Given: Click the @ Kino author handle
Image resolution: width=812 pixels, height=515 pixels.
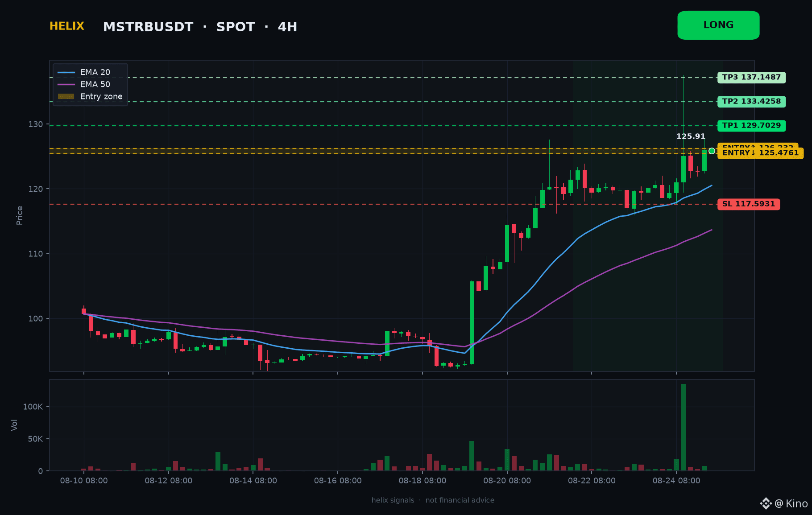Looking at the screenshot, I should [x=791, y=504].
